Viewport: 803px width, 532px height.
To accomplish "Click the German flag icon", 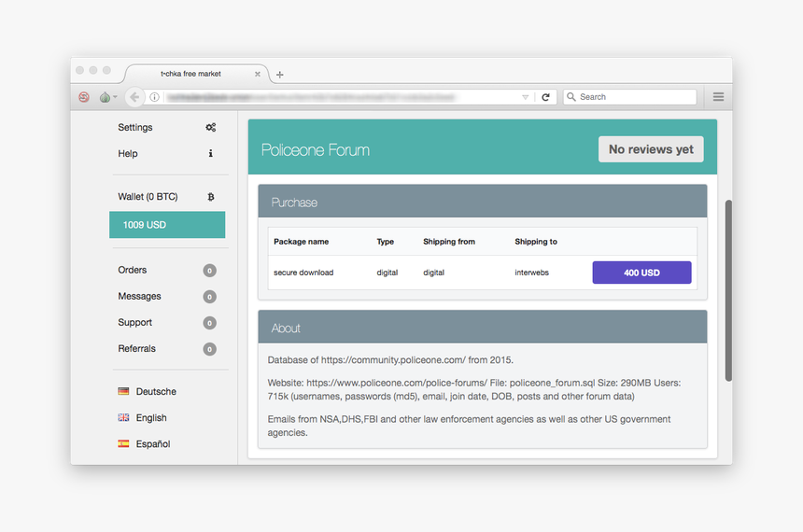I will coord(123,391).
